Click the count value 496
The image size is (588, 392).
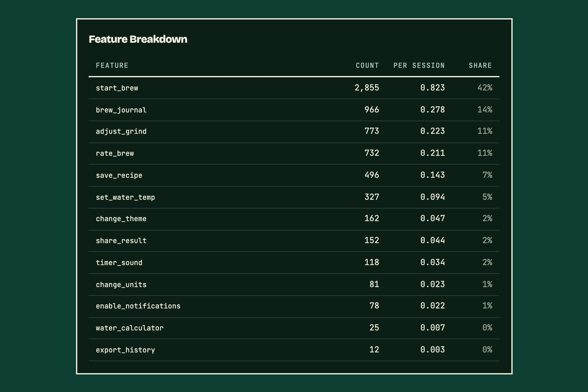[372, 175]
